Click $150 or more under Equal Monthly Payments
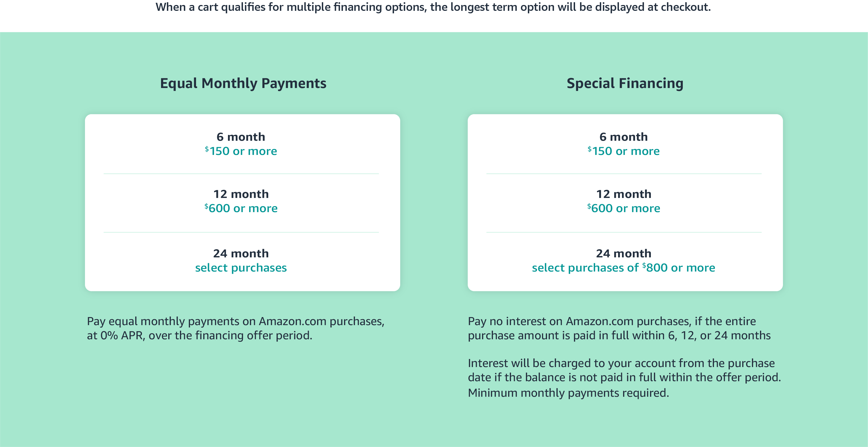 (x=240, y=151)
